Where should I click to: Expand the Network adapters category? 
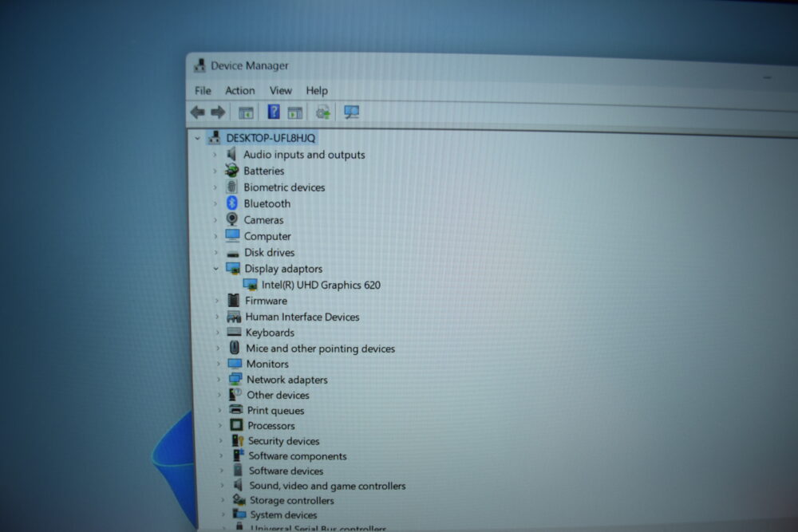point(219,380)
